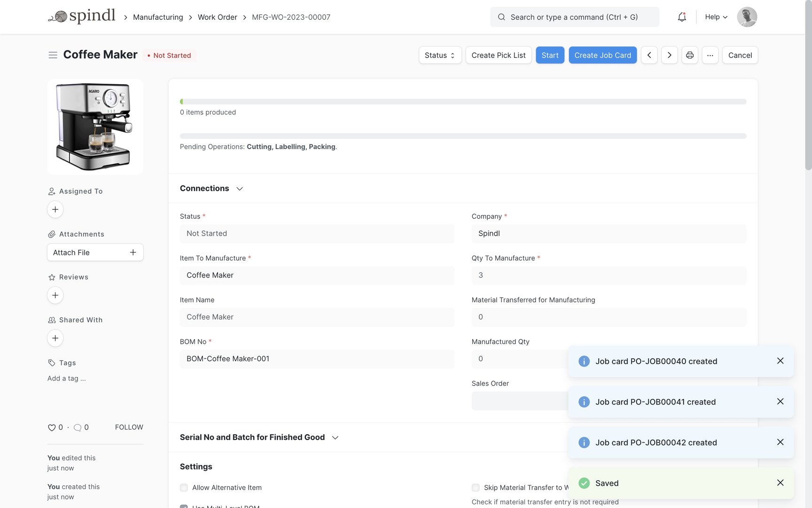Screen dimensions: 812x508
Task: Check Skip Material Transfer to WIP
Action: point(475,488)
